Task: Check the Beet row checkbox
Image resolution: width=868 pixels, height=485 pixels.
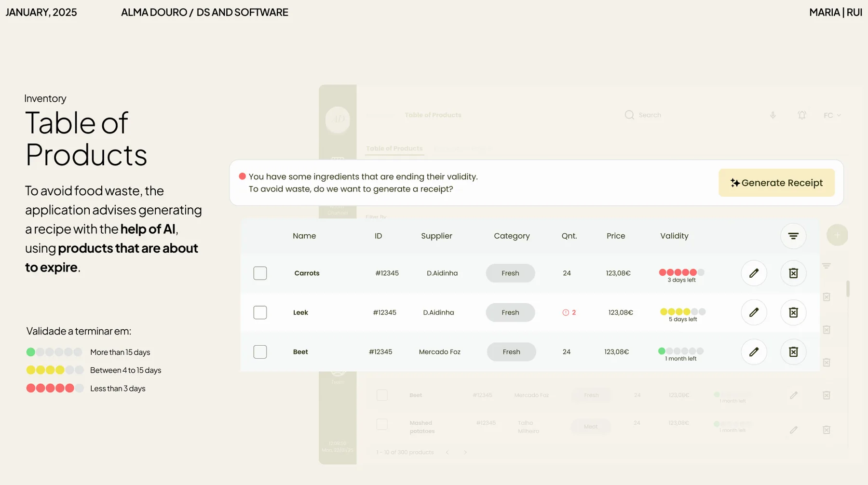Action: (260, 352)
